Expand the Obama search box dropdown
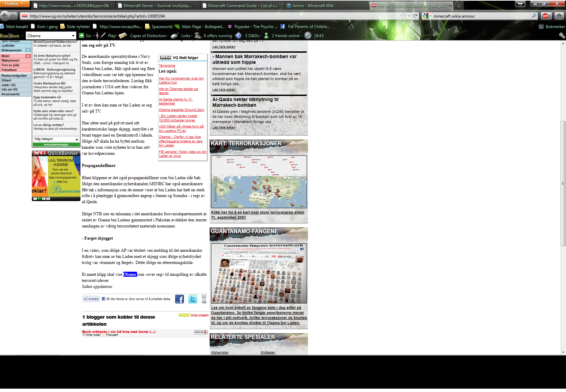566x392 pixels. coord(73,35)
